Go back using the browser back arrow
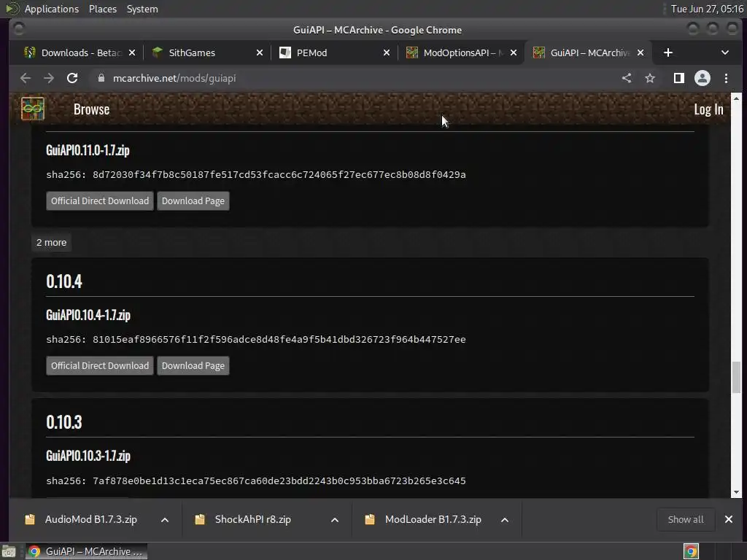 (26, 78)
